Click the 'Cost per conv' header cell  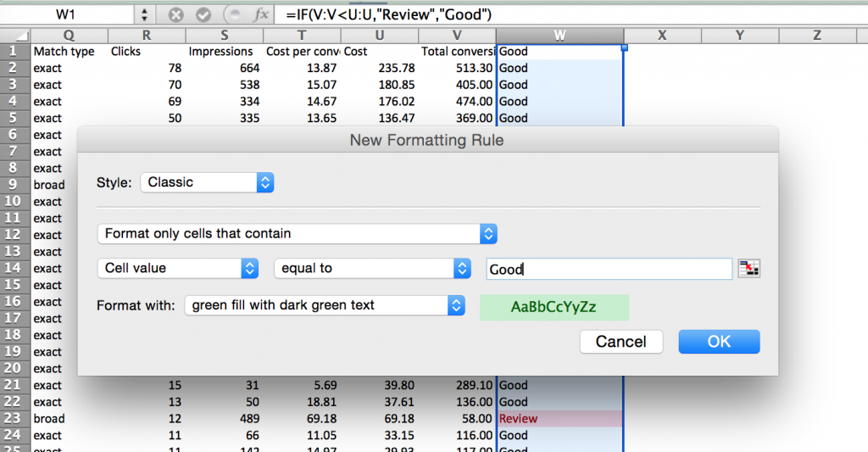click(302, 52)
